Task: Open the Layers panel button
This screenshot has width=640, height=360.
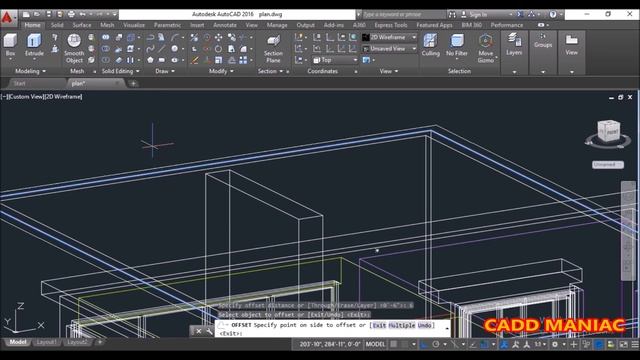Action: [514, 44]
